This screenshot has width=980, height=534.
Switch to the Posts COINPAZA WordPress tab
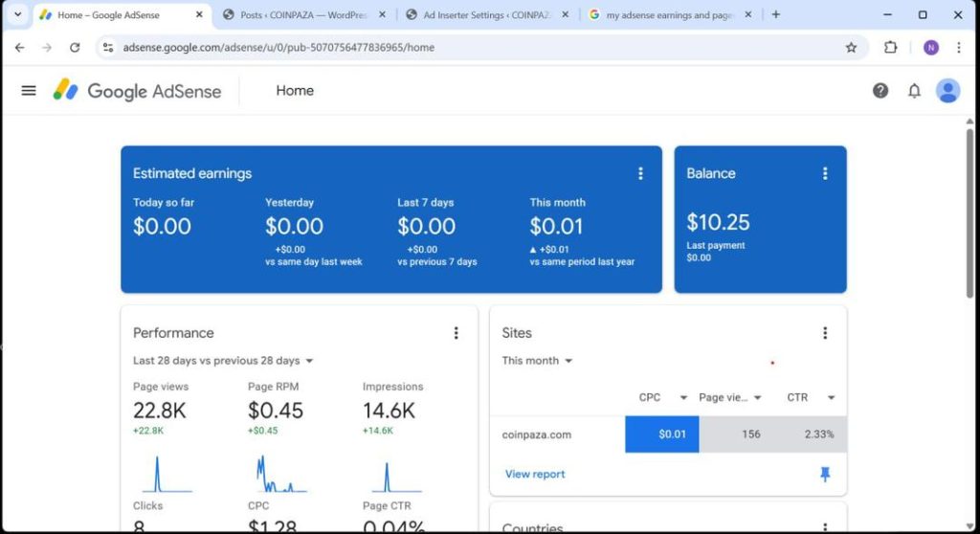point(303,15)
